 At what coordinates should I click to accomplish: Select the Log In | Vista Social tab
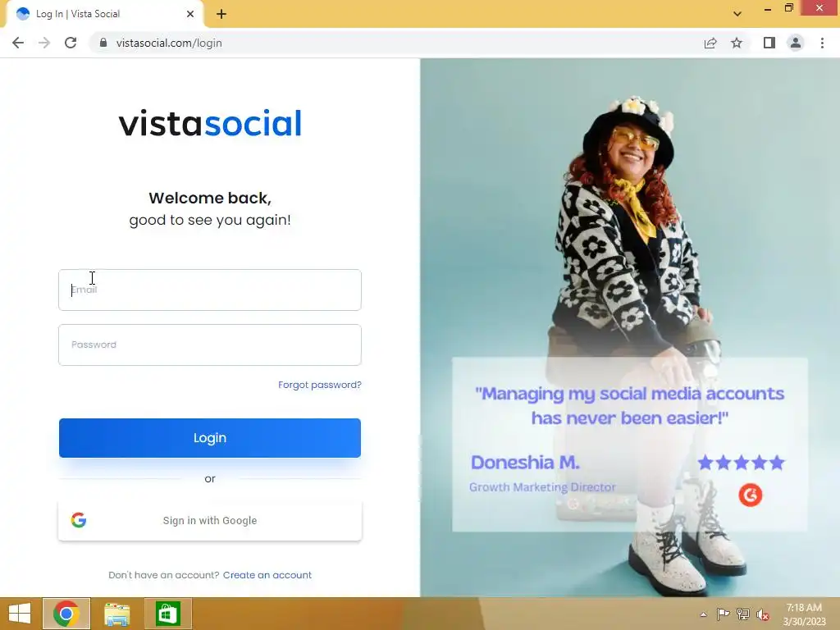point(104,14)
